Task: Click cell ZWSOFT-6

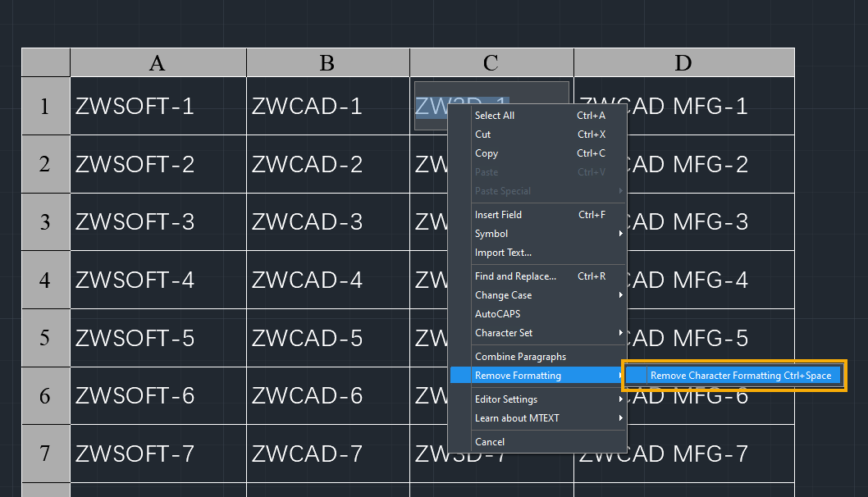Action: (158, 396)
